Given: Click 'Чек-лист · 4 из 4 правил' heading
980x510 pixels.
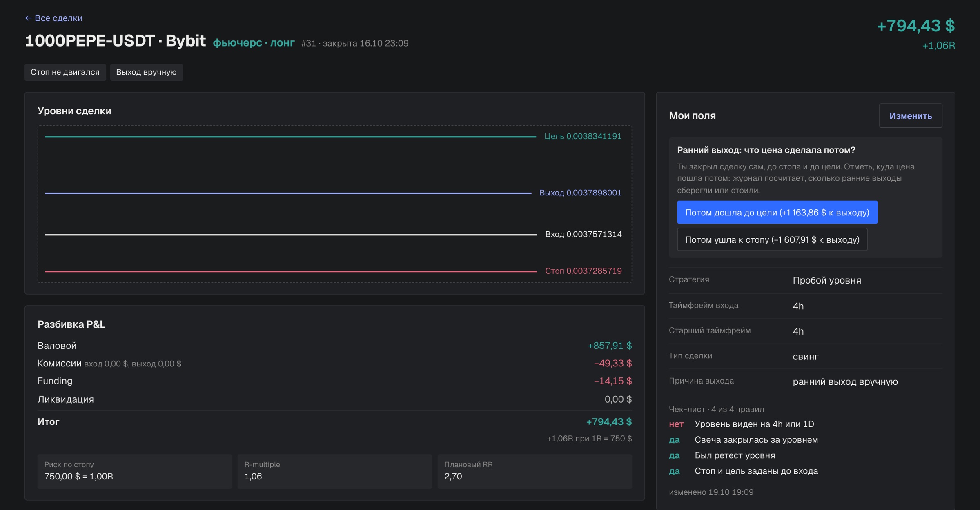Looking at the screenshot, I should click(x=716, y=409).
